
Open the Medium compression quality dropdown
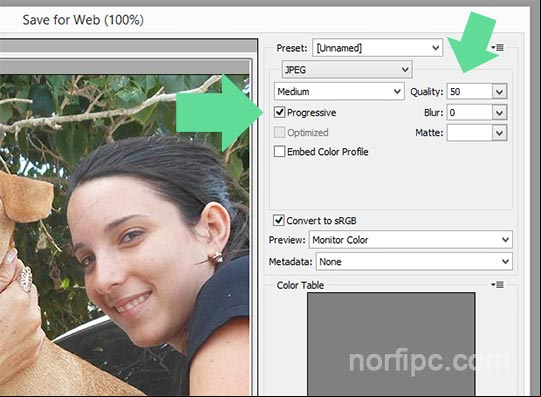(339, 91)
